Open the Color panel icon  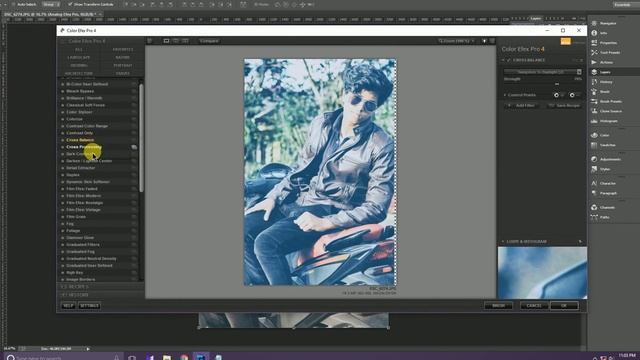(594, 135)
